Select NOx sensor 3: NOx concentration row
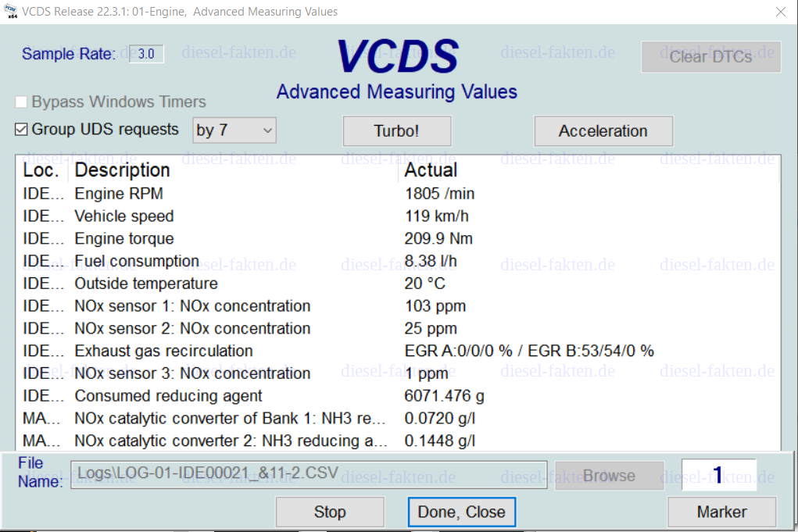 coord(397,373)
